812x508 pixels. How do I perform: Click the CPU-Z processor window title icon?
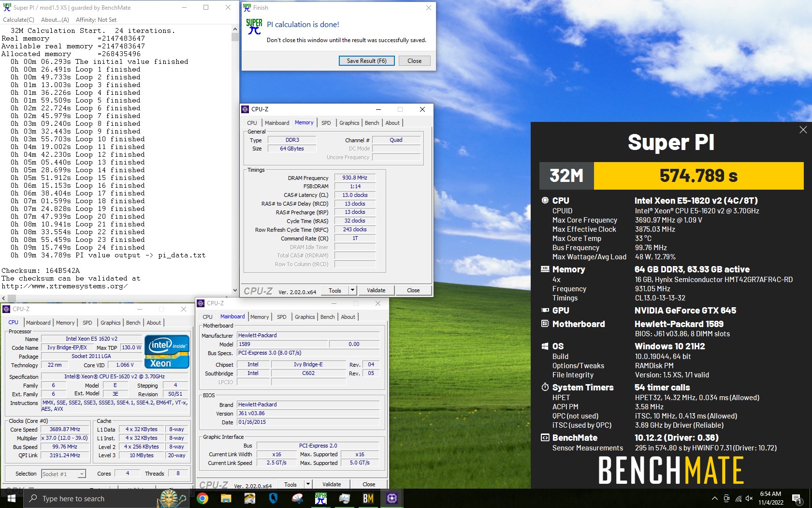6,309
